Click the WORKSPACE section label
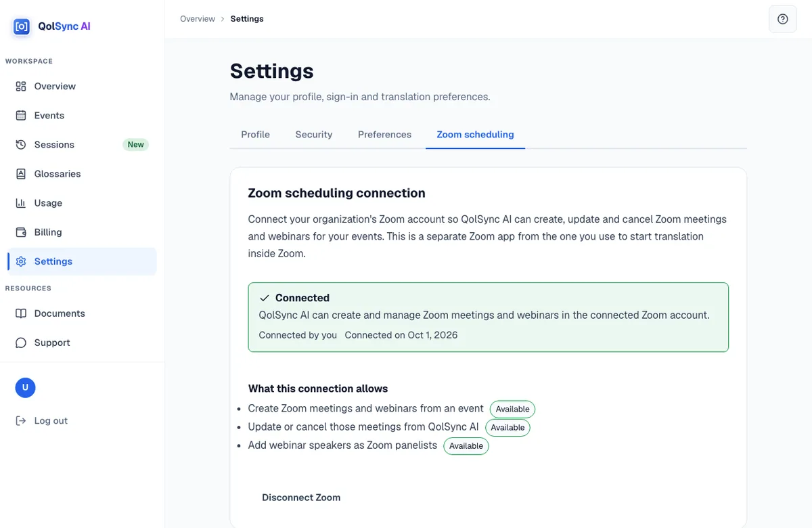 (29, 61)
